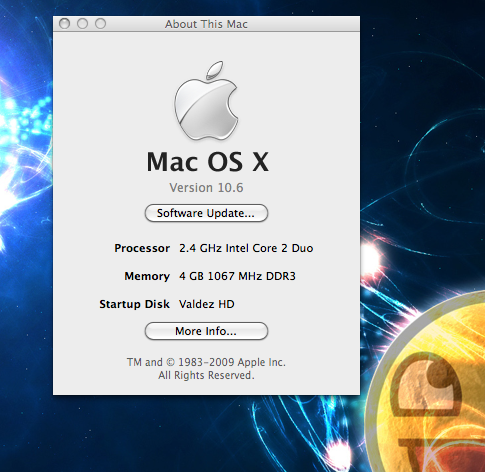Click the About This Mac title text
The image size is (485, 472).
pyautogui.click(x=206, y=24)
